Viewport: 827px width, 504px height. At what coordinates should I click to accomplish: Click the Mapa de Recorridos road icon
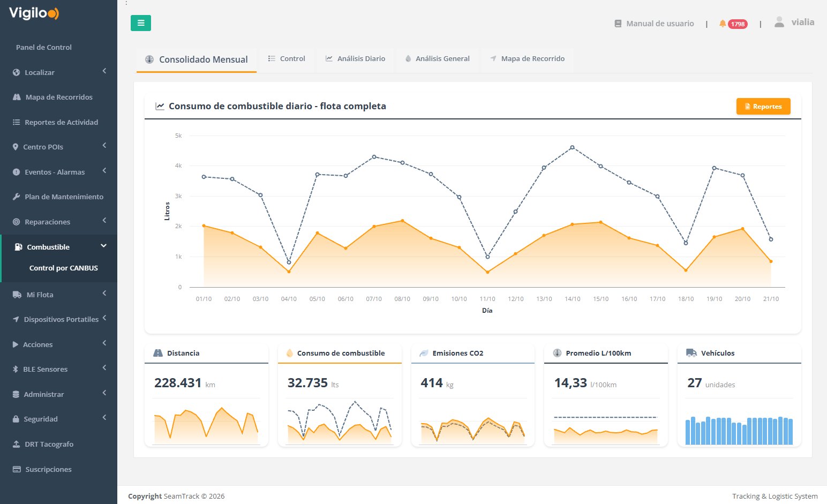coord(17,97)
